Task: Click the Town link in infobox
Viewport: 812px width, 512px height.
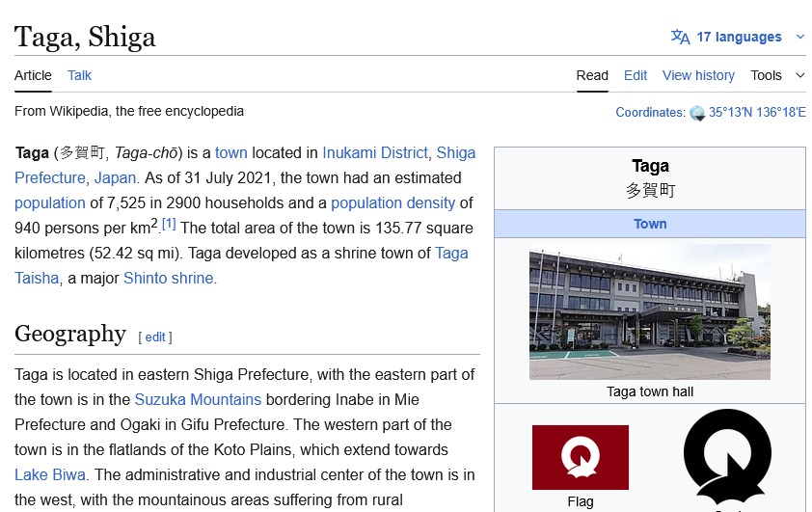Action: 650,224
